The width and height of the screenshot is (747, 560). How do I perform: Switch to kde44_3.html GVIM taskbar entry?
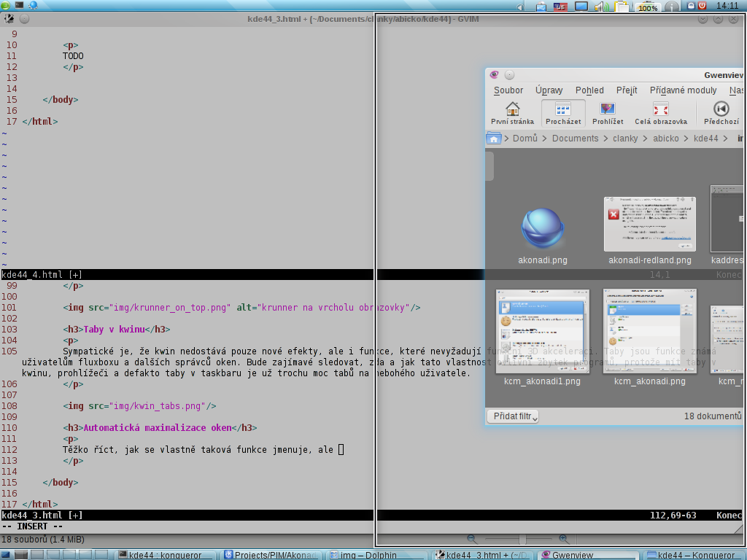(482, 555)
